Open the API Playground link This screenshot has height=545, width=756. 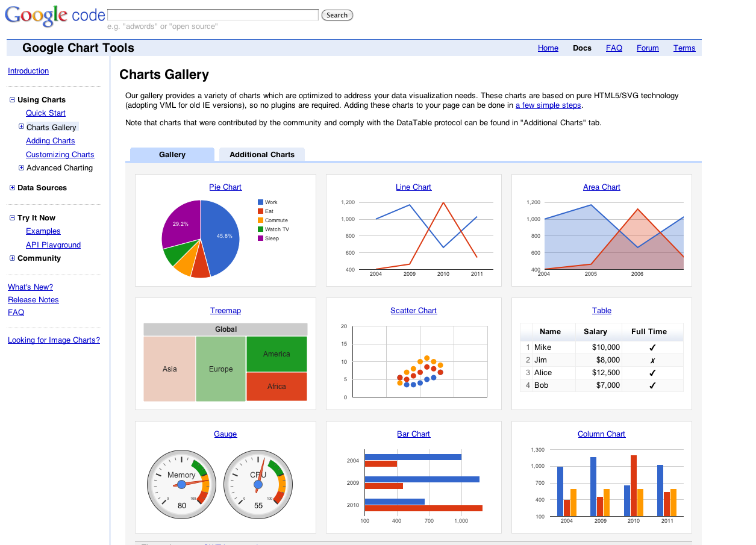point(53,244)
